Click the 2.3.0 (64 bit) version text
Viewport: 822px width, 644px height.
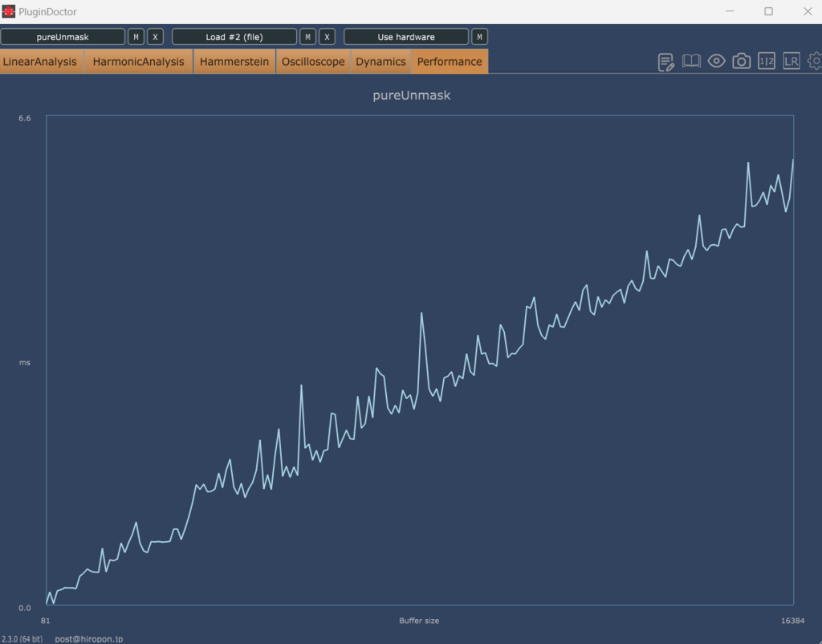click(22, 638)
